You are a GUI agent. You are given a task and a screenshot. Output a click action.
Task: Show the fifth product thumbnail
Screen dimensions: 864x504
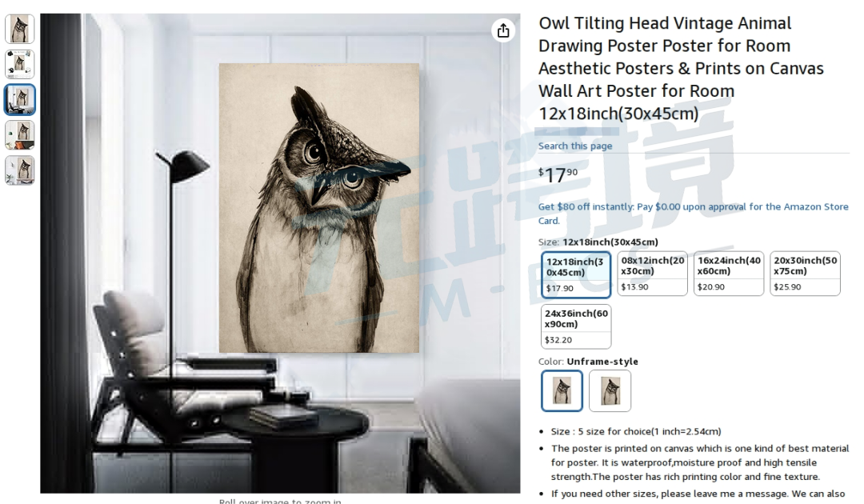pyautogui.click(x=20, y=170)
